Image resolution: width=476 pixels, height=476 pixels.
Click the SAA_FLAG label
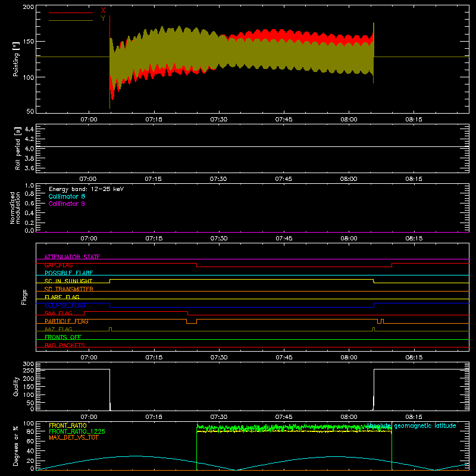(x=58, y=313)
